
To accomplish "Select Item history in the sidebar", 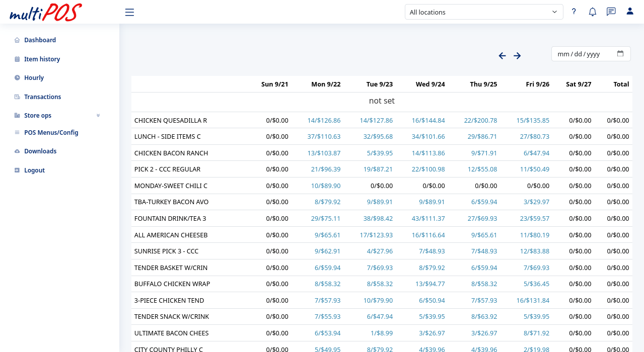I will [42, 59].
